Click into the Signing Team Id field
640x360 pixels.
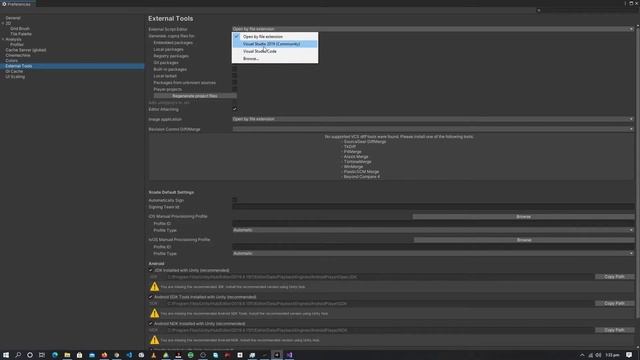point(433,207)
